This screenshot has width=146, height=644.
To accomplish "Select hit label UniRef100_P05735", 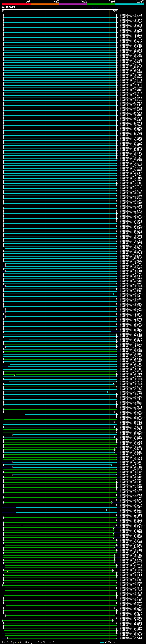I will coord(131,522).
